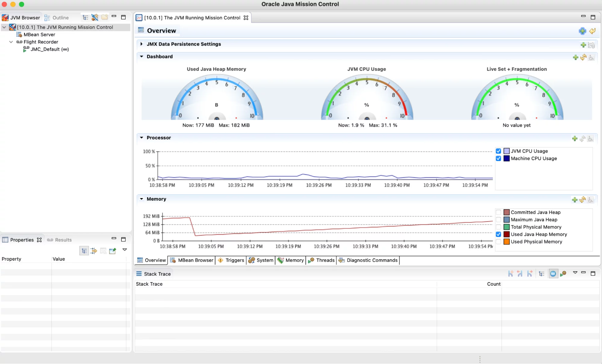Click the refresh/sync icon in Overview header

tap(593, 31)
